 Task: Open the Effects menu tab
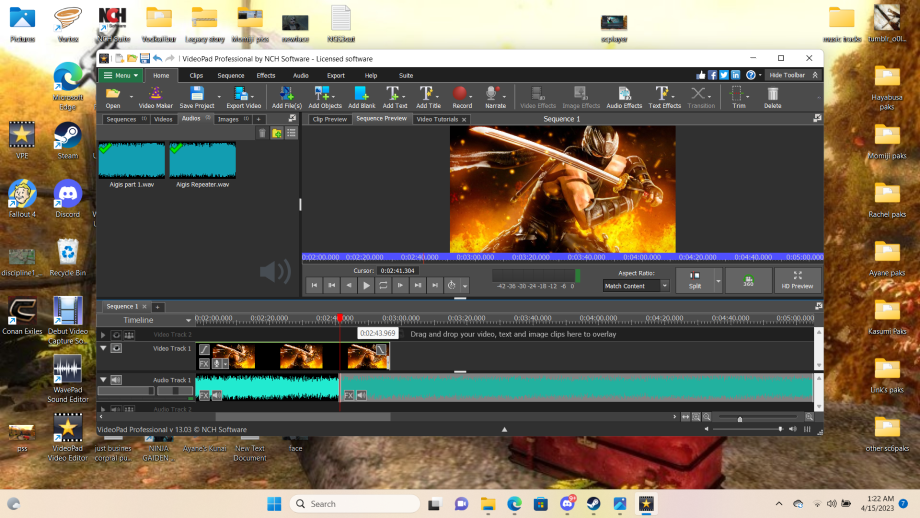coord(266,76)
